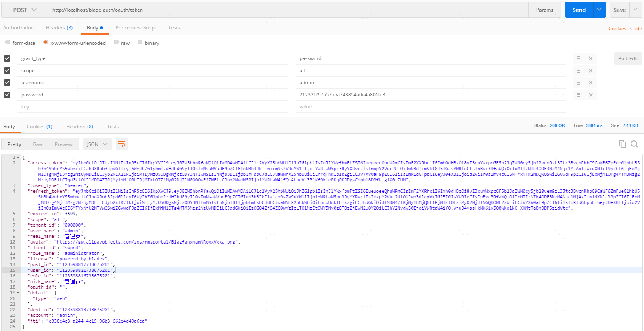Open the Params editor
Screen dimensions: 644x331
544,10
